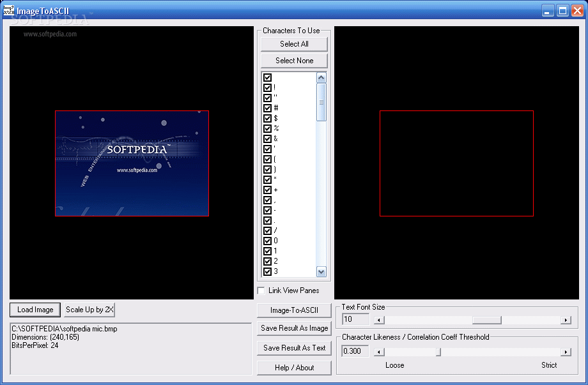Click Select All characters button
The height and width of the screenshot is (385, 588).
pyautogui.click(x=294, y=44)
